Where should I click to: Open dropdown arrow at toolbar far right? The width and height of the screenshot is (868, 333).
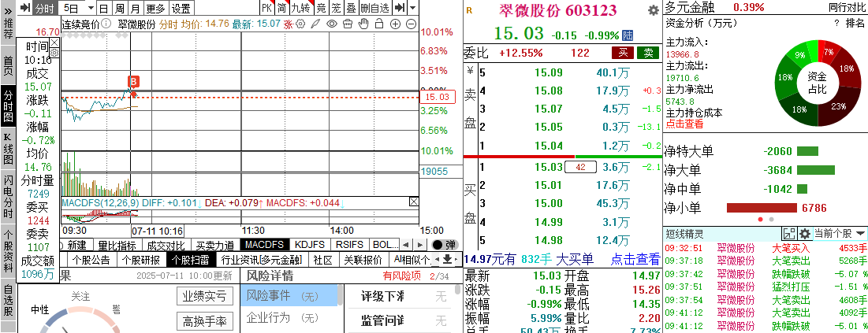click(413, 8)
